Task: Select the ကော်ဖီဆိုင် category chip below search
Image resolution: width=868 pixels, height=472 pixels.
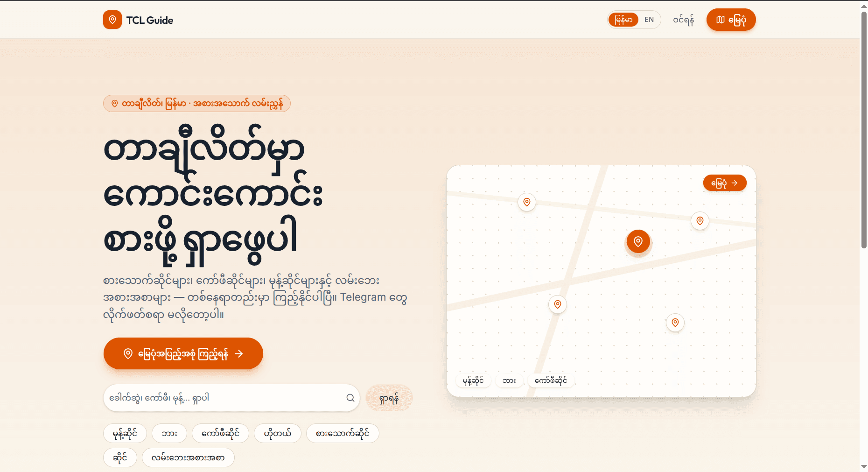Action: tap(220, 433)
